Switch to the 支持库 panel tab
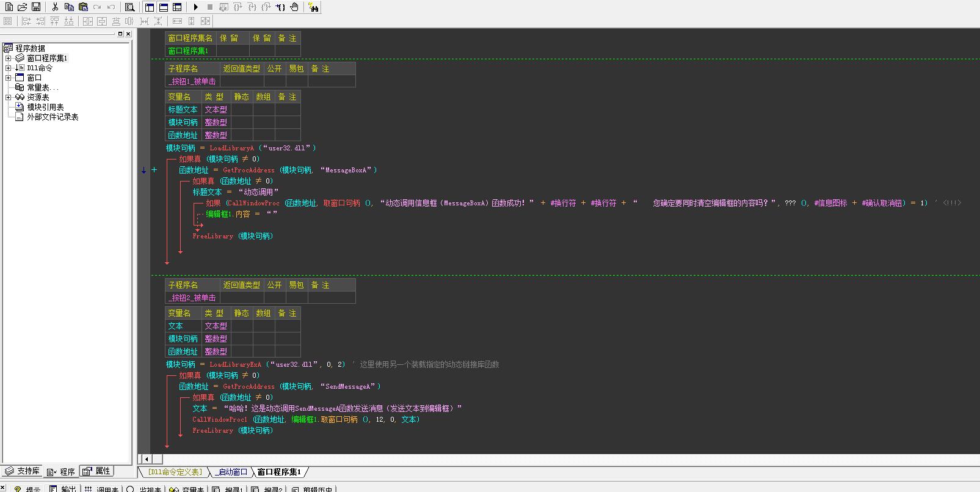 tap(23, 471)
